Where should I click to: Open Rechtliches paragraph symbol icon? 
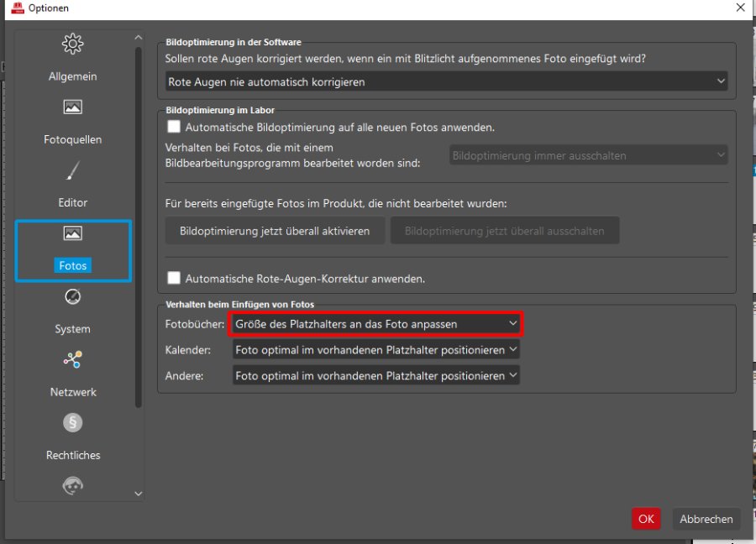click(x=73, y=423)
